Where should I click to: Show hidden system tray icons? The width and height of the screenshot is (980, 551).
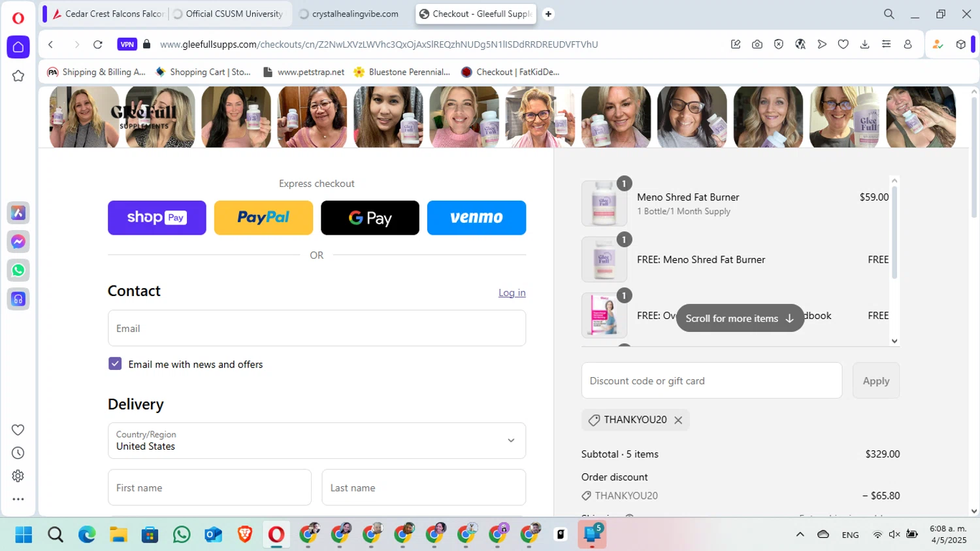(800, 535)
